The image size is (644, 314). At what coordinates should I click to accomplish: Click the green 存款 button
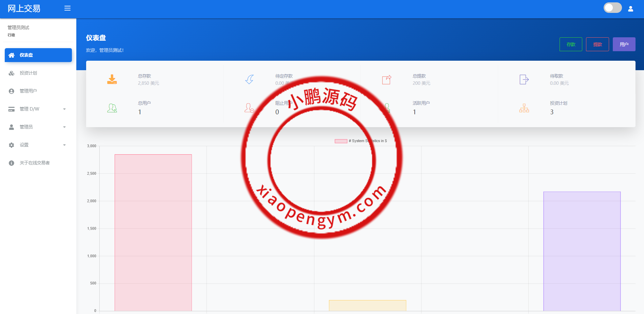[571, 44]
